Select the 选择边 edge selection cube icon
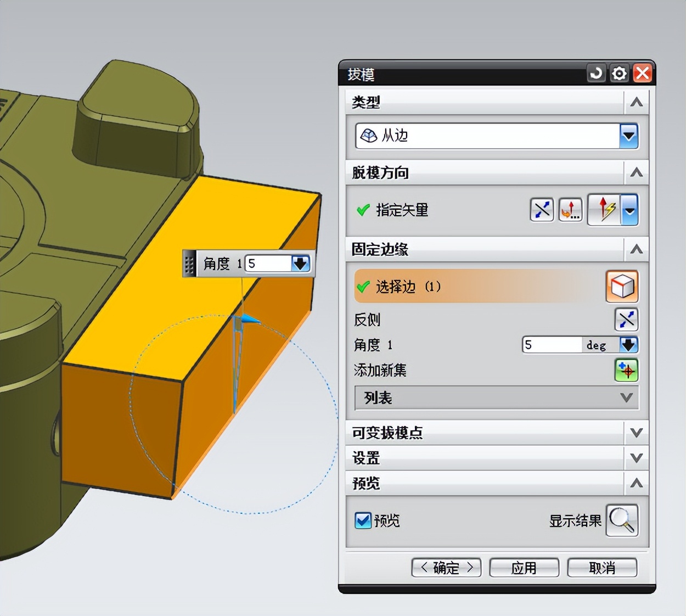 [622, 286]
